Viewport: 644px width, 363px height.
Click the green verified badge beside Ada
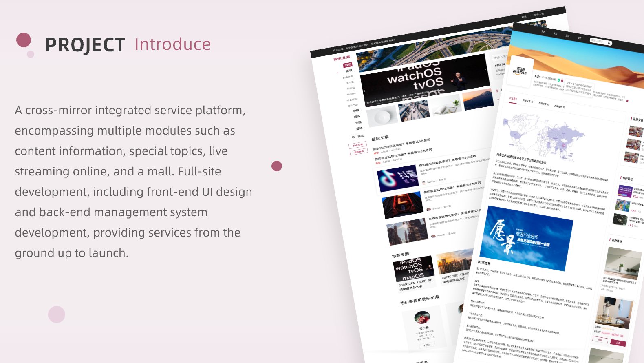(558, 80)
